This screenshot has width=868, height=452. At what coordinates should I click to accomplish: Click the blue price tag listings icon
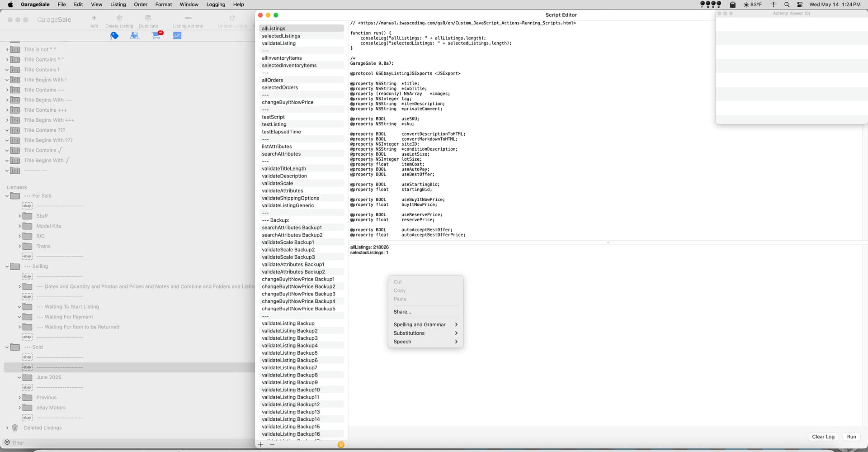pyautogui.click(x=114, y=35)
